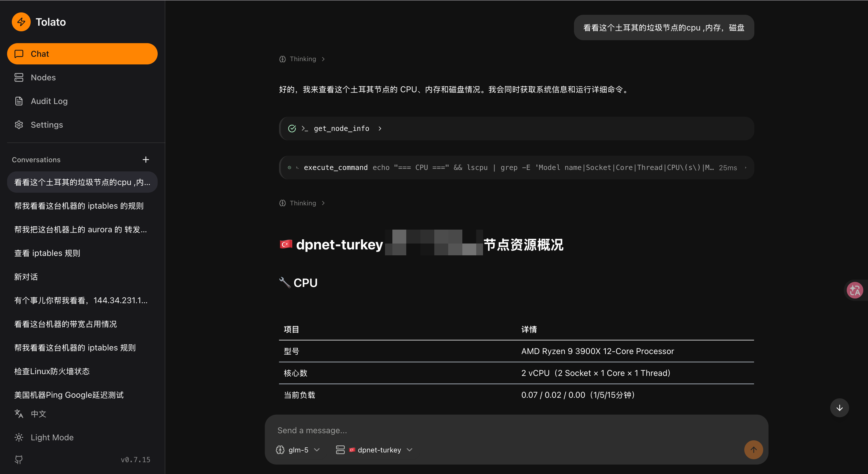Click the sun icon for Light Mode
Image resolution: width=868 pixels, height=474 pixels.
click(19, 438)
